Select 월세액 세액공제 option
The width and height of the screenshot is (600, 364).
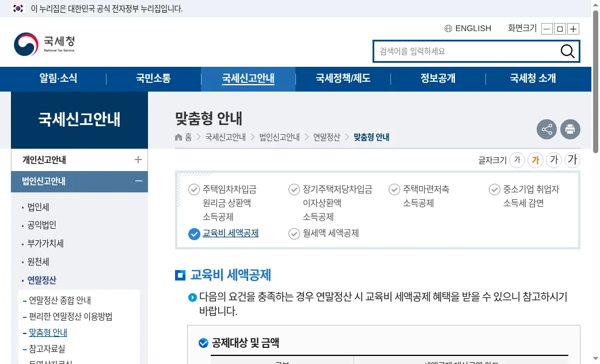(x=324, y=233)
